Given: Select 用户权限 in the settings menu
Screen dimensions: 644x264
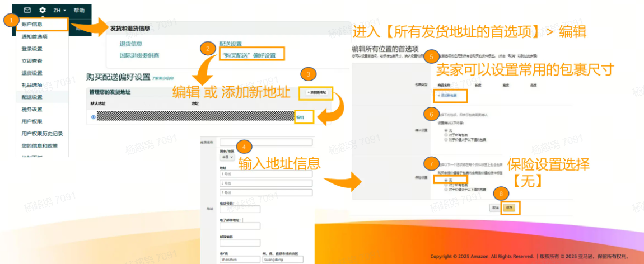Looking at the screenshot, I should pyautogui.click(x=32, y=121).
